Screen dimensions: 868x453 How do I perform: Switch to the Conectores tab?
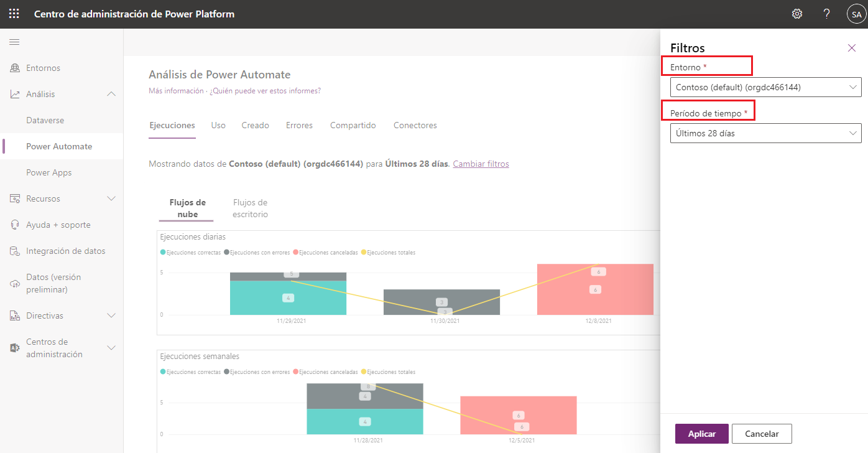pos(415,125)
